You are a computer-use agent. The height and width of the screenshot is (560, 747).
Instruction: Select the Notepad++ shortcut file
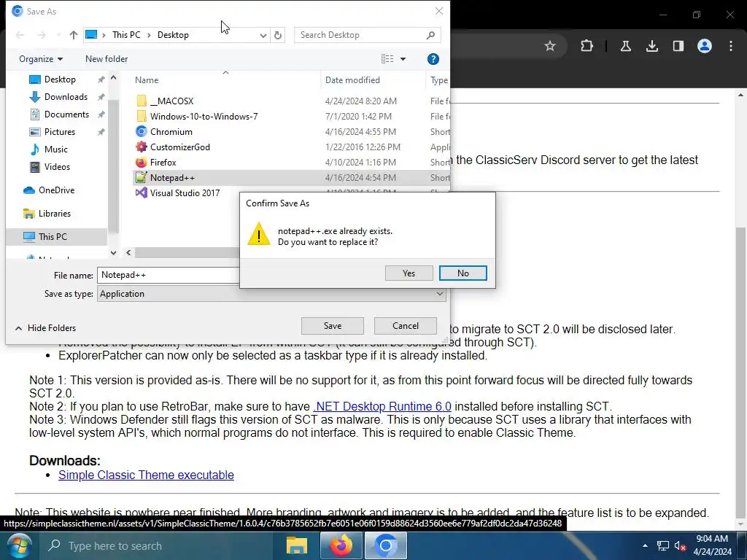(x=172, y=178)
